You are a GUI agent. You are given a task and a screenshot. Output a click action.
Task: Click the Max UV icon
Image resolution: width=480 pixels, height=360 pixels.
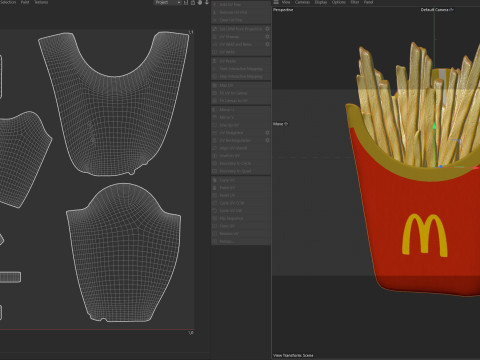215,85
